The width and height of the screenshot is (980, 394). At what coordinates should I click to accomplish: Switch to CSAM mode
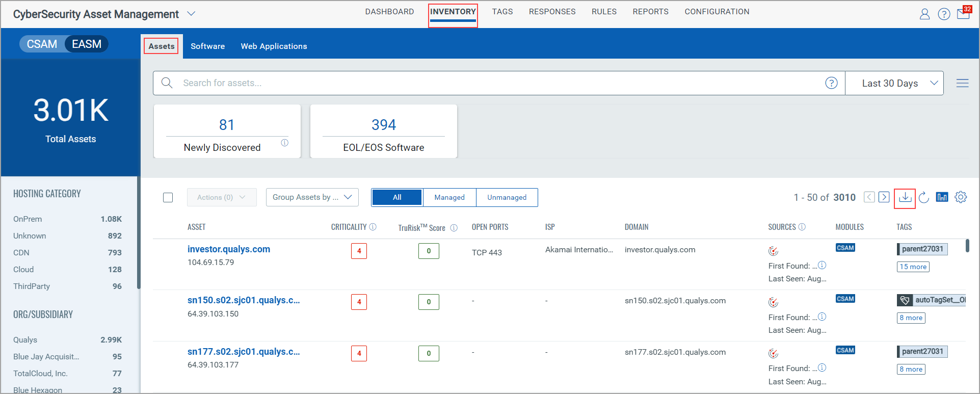click(x=42, y=44)
